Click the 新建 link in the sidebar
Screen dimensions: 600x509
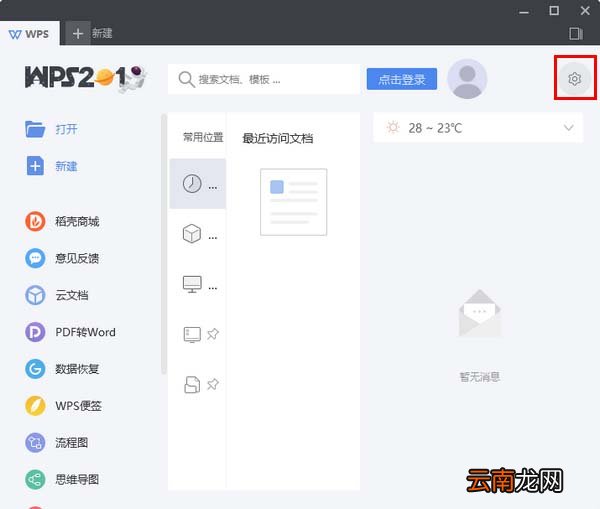(66, 166)
